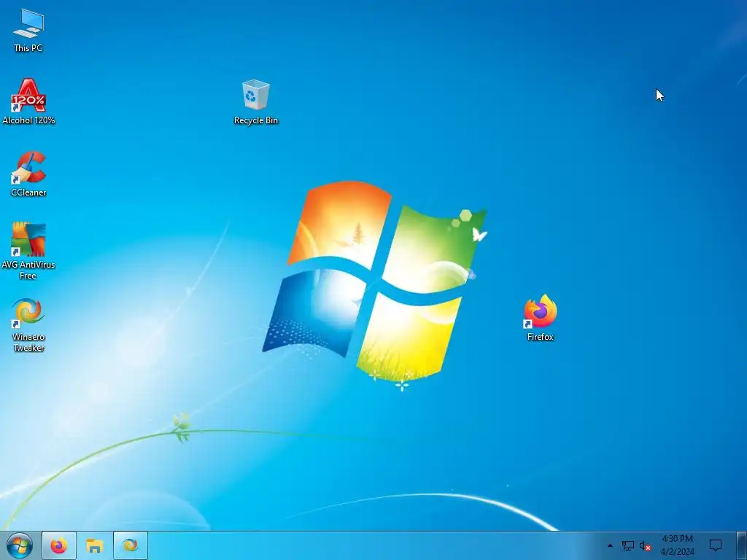Select the This PC desktop icon
747x560 pixels.
click(28, 30)
